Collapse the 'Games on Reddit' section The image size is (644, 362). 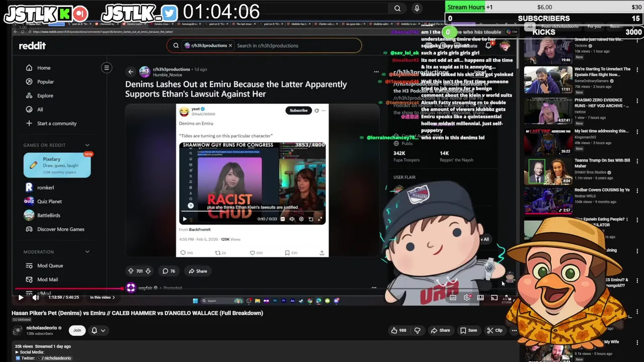click(87, 145)
